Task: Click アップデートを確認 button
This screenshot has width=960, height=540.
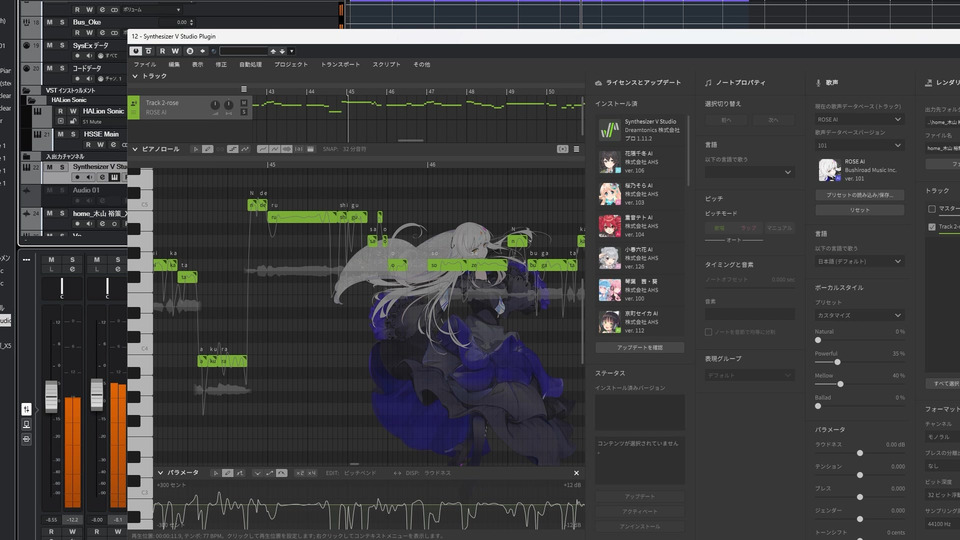Action: (x=640, y=348)
